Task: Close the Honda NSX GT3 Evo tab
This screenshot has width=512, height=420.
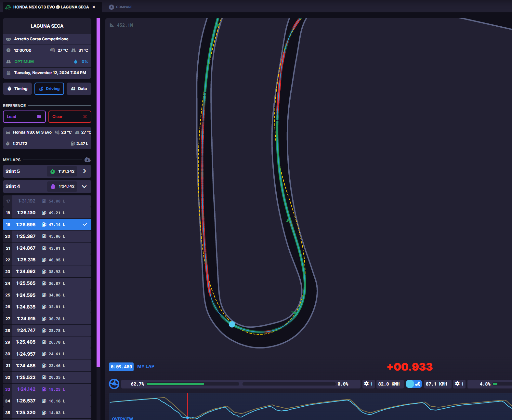Action: 94,7
